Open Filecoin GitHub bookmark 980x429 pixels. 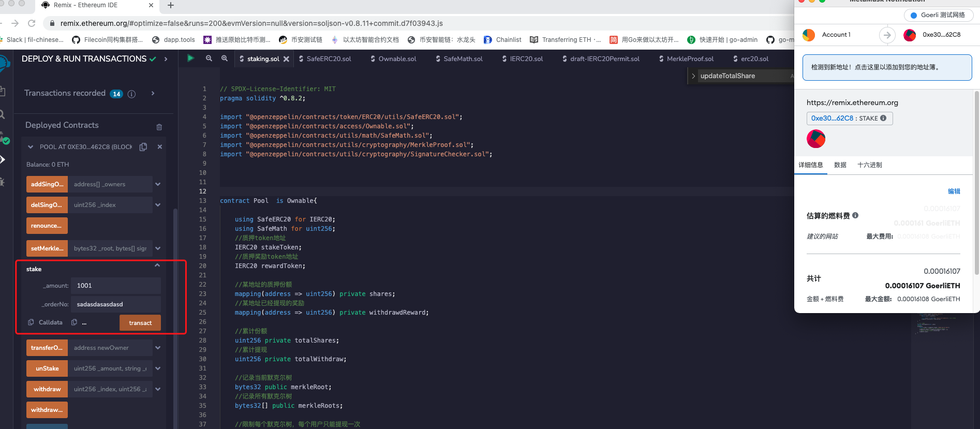click(x=108, y=40)
